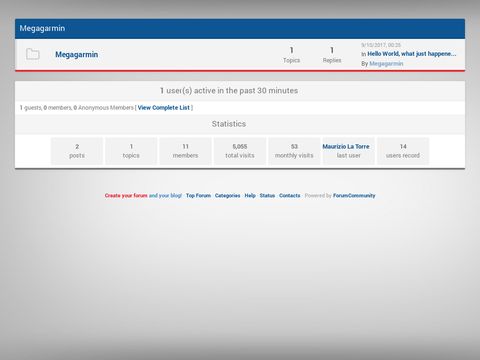
Task: Click the ForumCommunity powered-by link
Action: coord(354,196)
